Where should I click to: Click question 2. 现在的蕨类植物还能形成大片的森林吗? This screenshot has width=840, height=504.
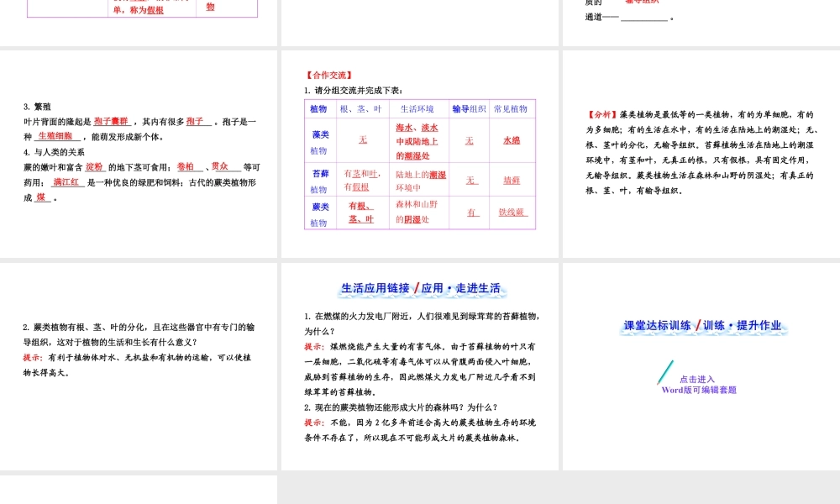tap(401, 407)
